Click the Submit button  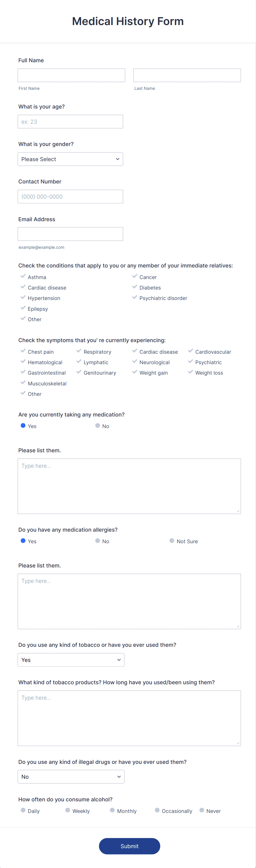click(x=129, y=846)
